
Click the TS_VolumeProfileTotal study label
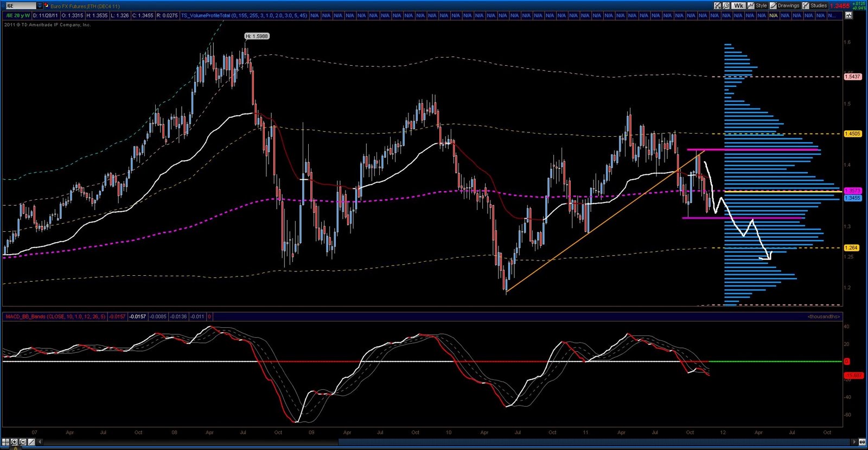(244, 15)
